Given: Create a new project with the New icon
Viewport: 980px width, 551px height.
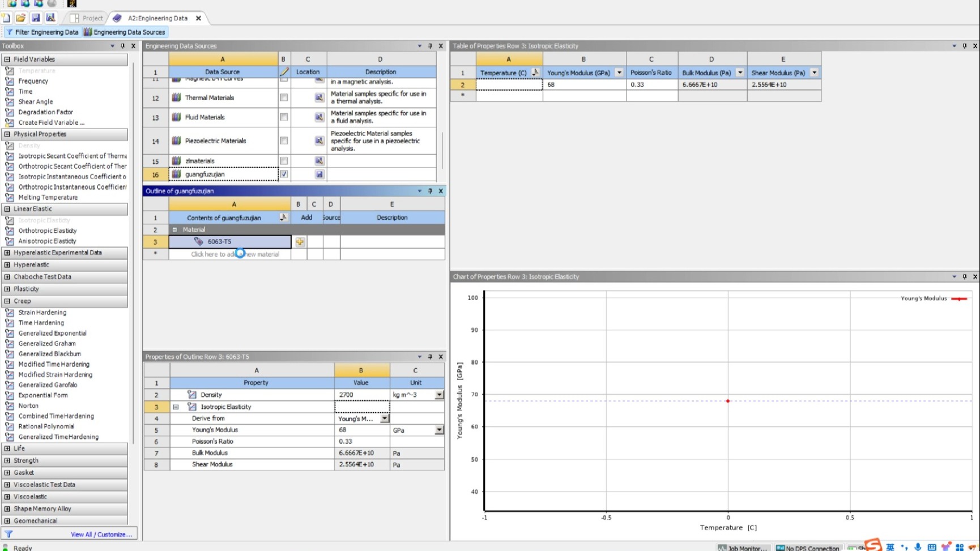Looking at the screenshot, I should pyautogui.click(x=6, y=18).
